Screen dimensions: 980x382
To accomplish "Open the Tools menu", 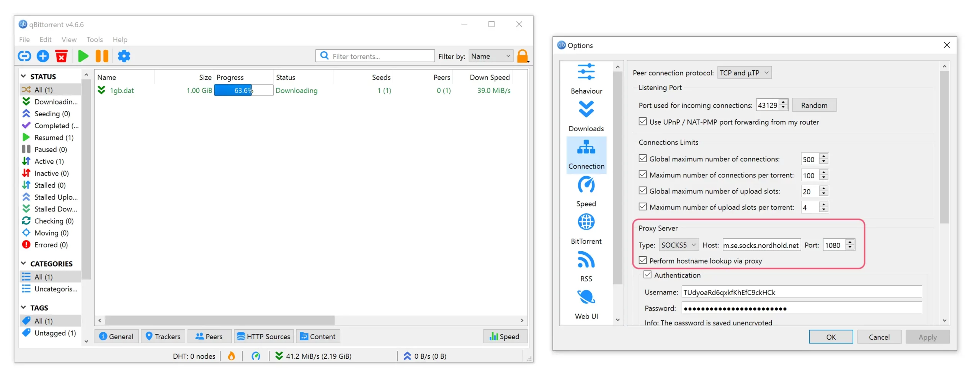I will tap(95, 39).
